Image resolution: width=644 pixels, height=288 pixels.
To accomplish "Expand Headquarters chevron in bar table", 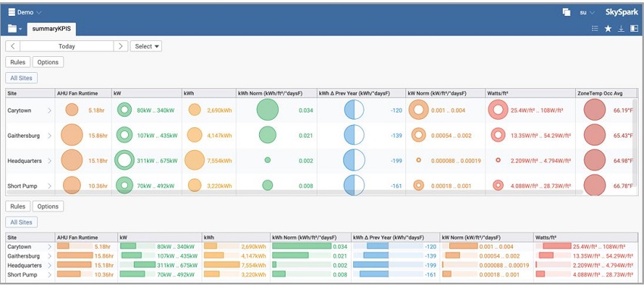I will [50, 265].
